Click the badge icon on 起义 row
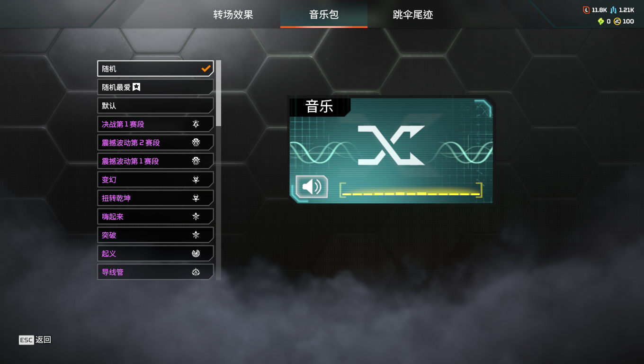 click(x=196, y=254)
